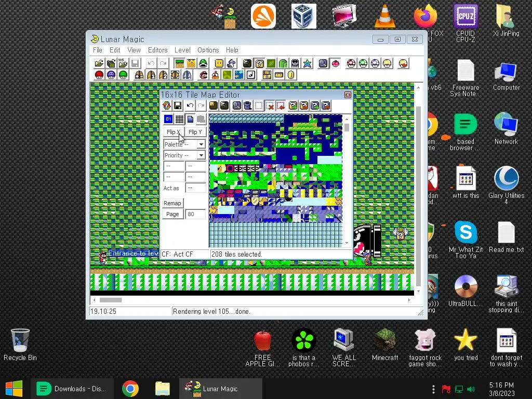Image resolution: width=532 pixels, height=399 pixels.
Task: Click the delete selection red X icon
Action: click(x=270, y=106)
